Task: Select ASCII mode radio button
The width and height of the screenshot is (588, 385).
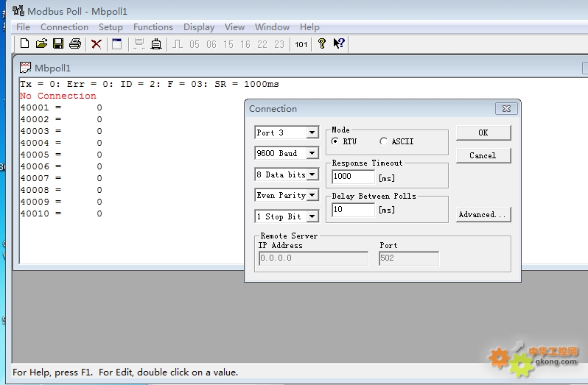Action: coord(383,141)
